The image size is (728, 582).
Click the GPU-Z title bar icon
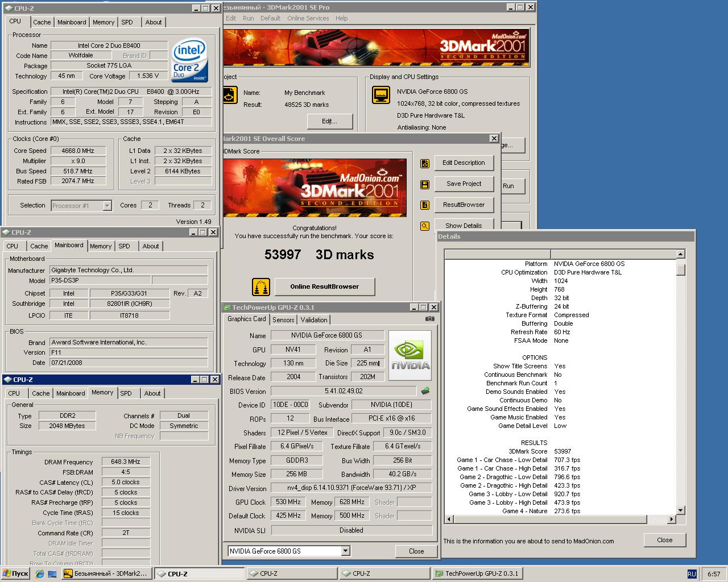pyautogui.click(x=227, y=307)
